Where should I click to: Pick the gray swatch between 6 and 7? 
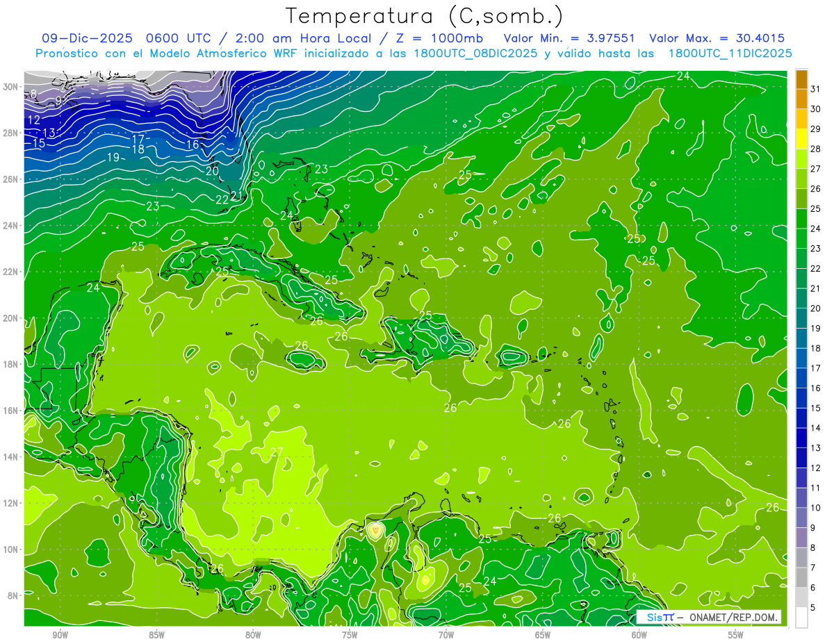pyautogui.click(x=801, y=577)
